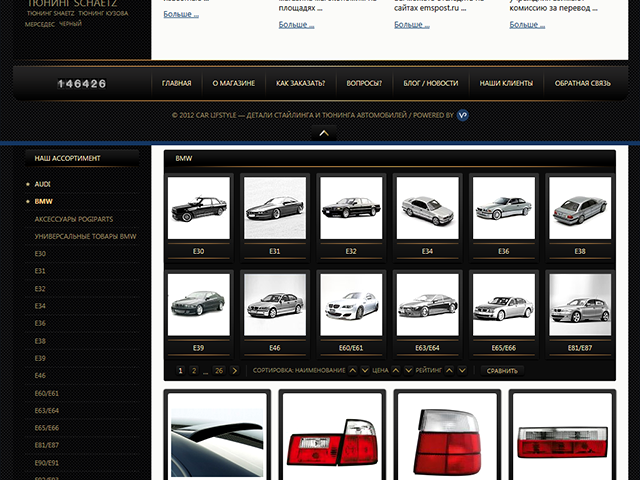
Task: Open the E31 car thumbnail
Action: tap(275, 208)
